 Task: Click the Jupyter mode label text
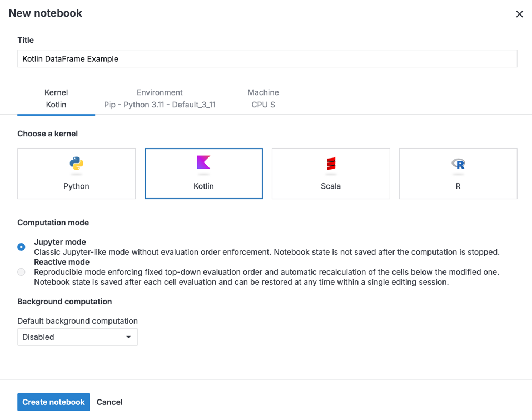tap(60, 242)
